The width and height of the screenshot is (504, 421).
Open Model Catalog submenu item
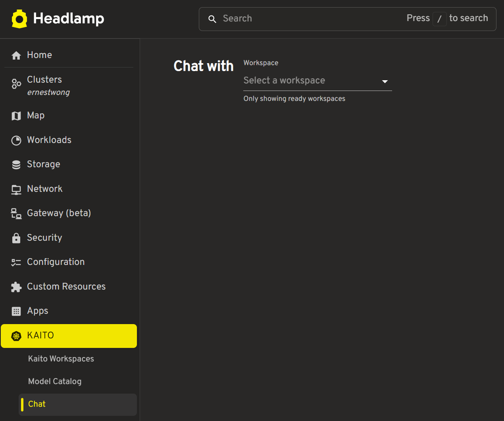(x=77, y=382)
